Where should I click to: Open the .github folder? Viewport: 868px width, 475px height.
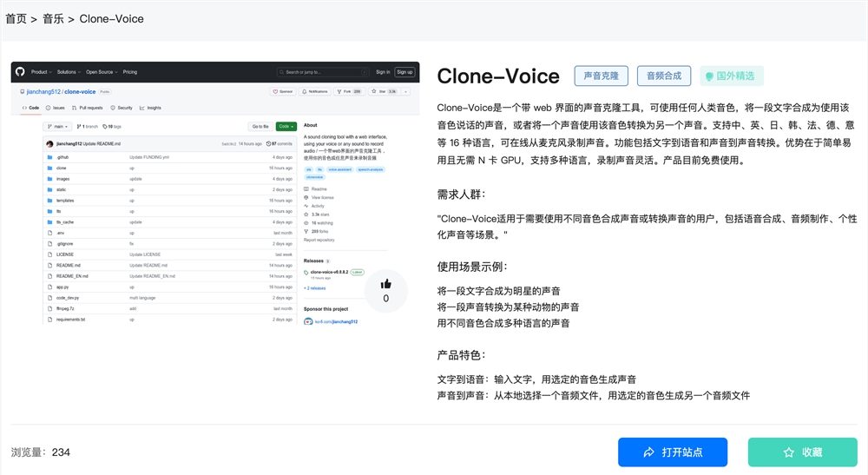click(x=62, y=157)
